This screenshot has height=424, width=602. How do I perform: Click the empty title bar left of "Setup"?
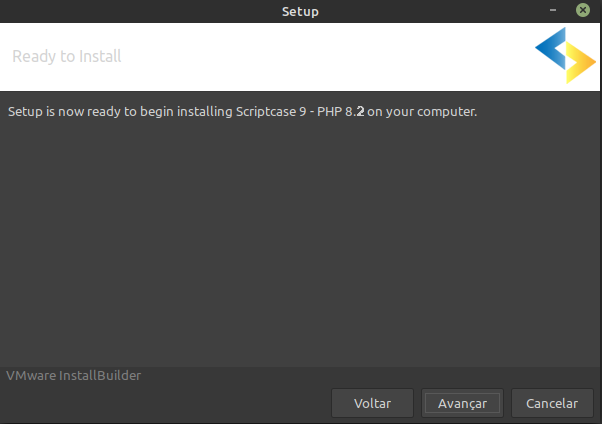[x=130, y=11]
